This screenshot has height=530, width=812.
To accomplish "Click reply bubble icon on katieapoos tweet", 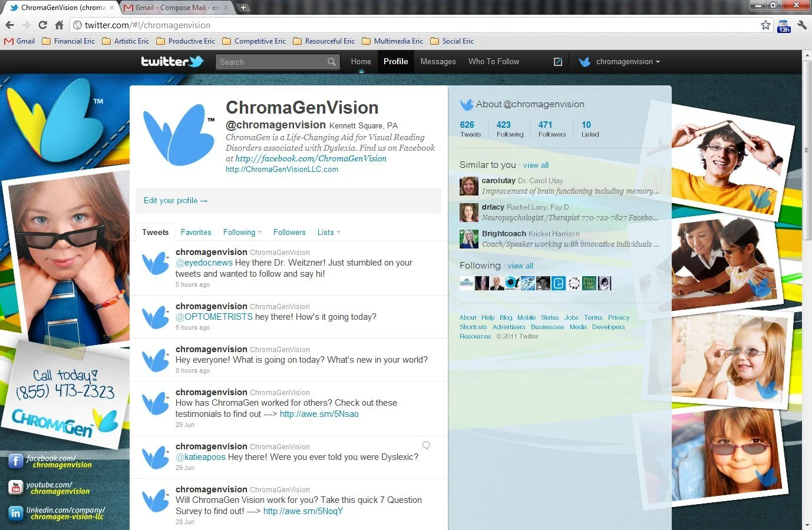I will [x=426, y=445].
